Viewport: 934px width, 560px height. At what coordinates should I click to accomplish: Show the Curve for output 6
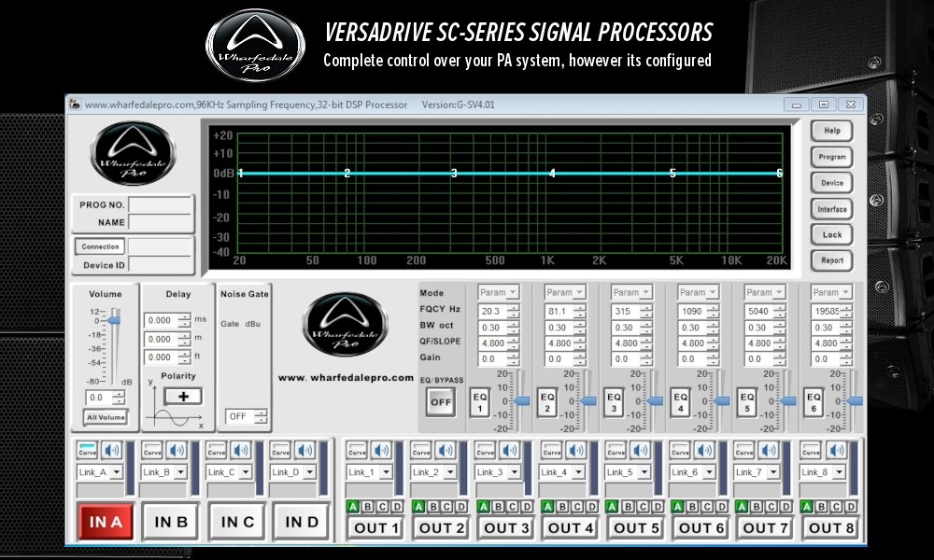pos(680,451)
